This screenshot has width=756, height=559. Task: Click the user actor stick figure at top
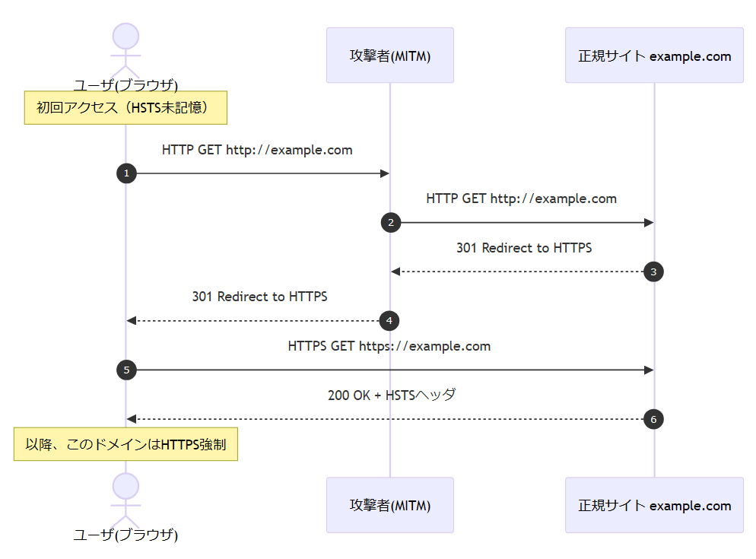point(125,50)
